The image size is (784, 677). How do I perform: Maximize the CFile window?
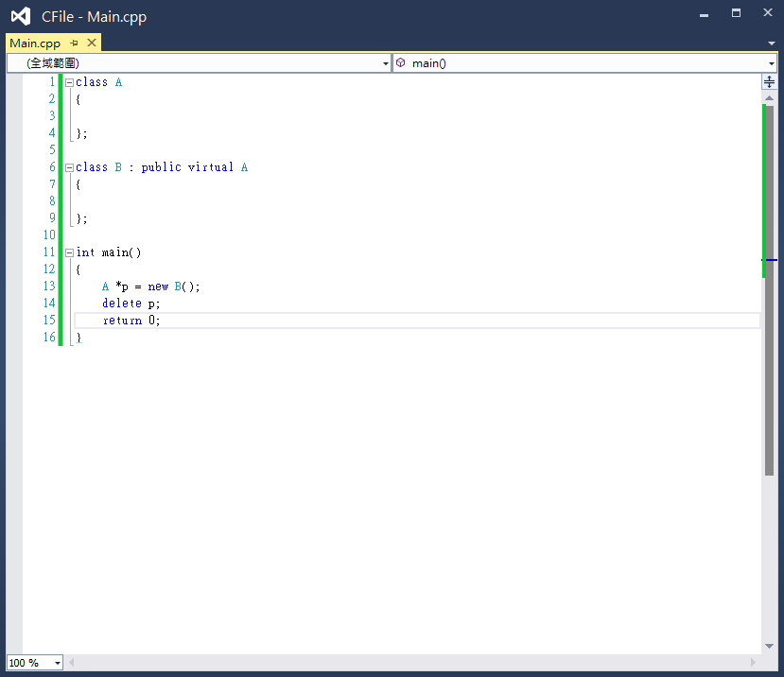pyautogui.click(x=736, y=13)
